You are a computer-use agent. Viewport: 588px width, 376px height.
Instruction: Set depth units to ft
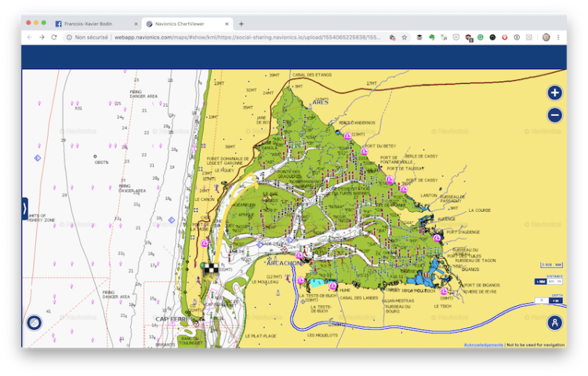click(x=542, y=300)
